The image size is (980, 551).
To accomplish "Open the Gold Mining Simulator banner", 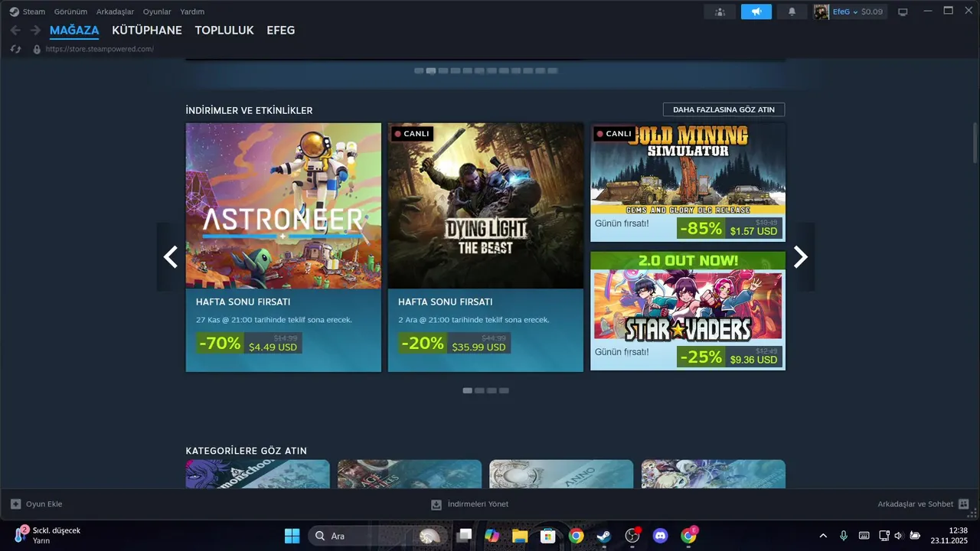I will [x=688, y=168].
